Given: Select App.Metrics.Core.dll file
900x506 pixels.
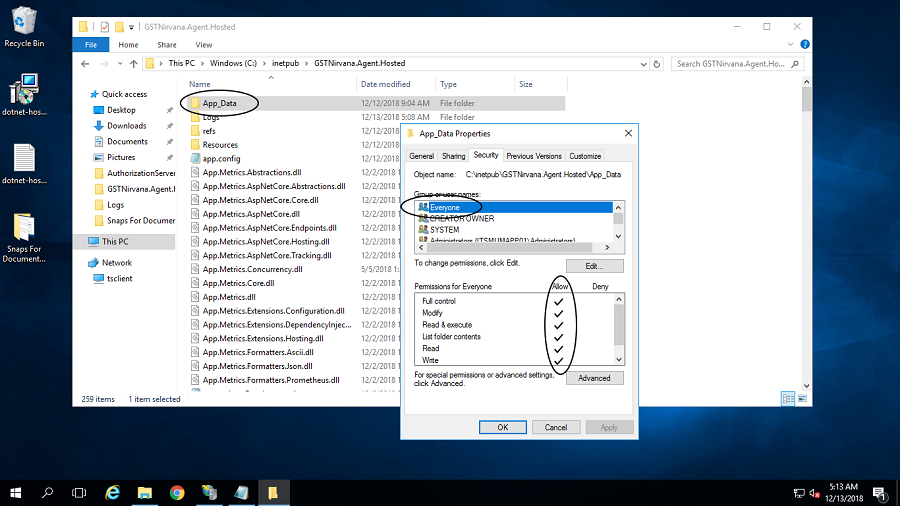Looking at the screenshot, I should 238,283.
